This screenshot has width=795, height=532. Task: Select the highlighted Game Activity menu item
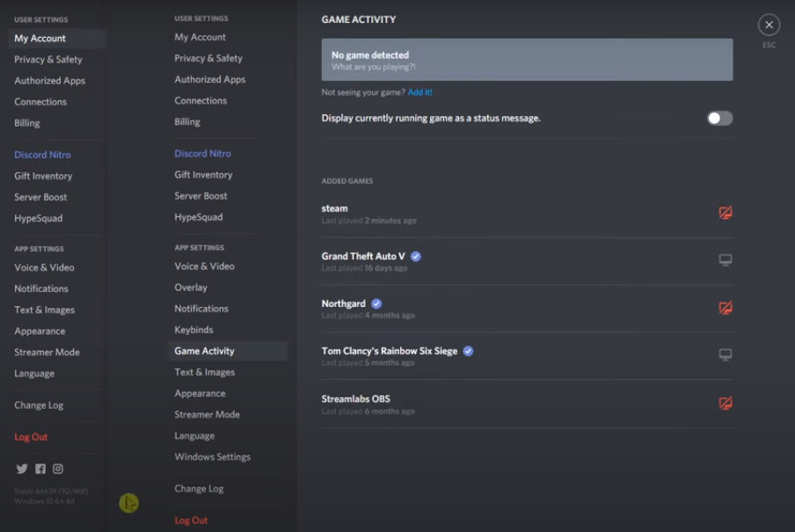click(228, 351)
